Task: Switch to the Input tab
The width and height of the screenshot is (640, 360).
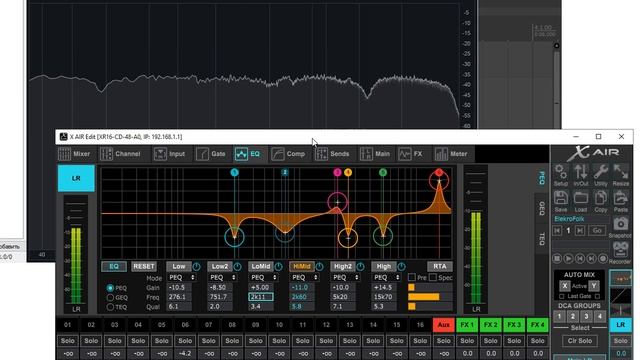Action: 170,154
